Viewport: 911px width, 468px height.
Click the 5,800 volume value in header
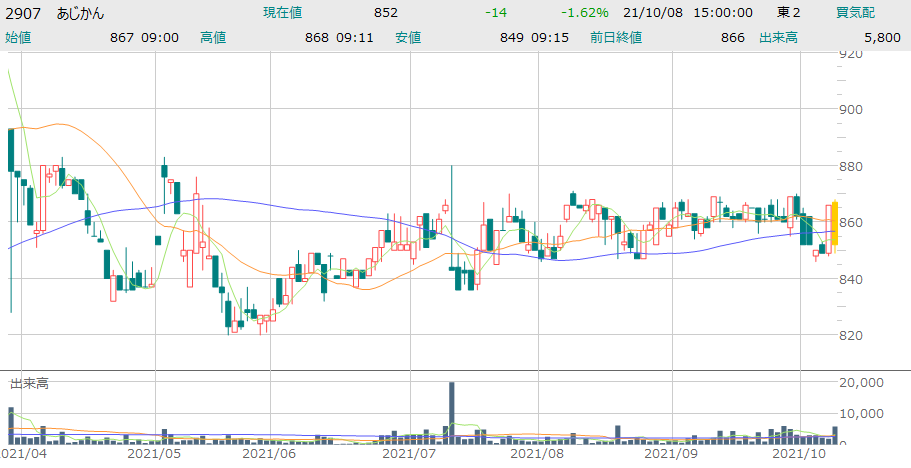pos(883,37)
